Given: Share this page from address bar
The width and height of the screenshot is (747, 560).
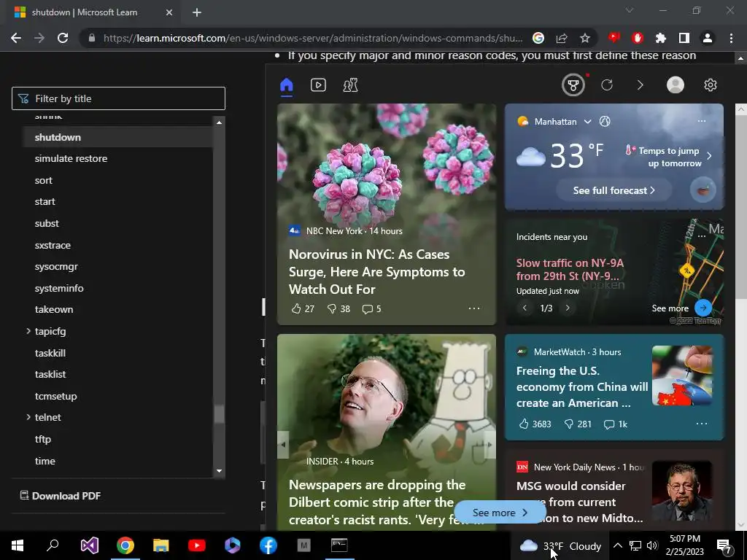Looking at the screenshot, I should pyautogui.click(x=562, y=38).
